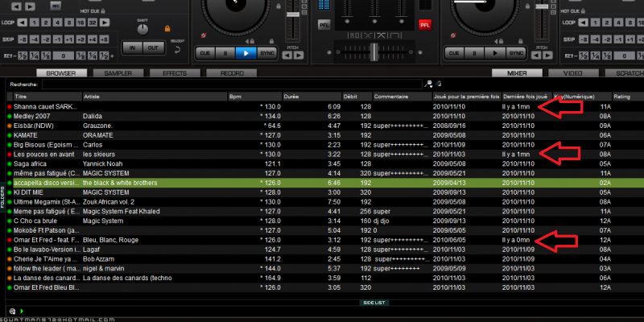
Task: Expand the SIDE LIST panel
Action: 375,302
